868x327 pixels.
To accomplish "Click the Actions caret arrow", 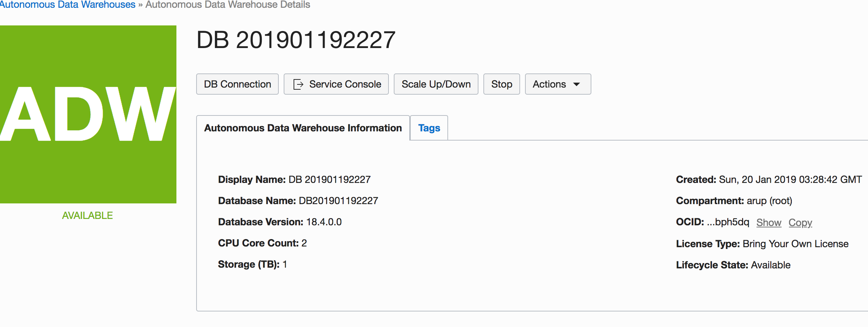I will [577, 84].
